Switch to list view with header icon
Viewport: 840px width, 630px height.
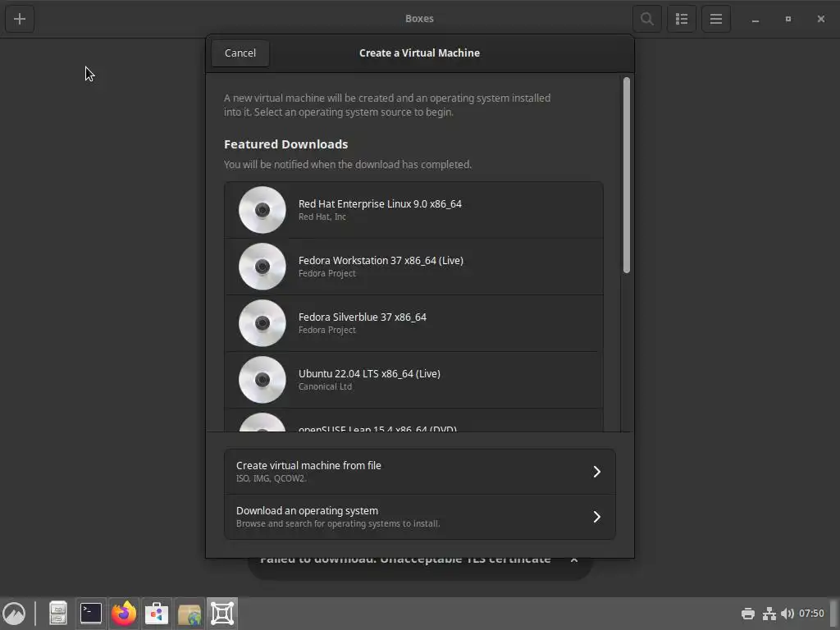[682, 19]
